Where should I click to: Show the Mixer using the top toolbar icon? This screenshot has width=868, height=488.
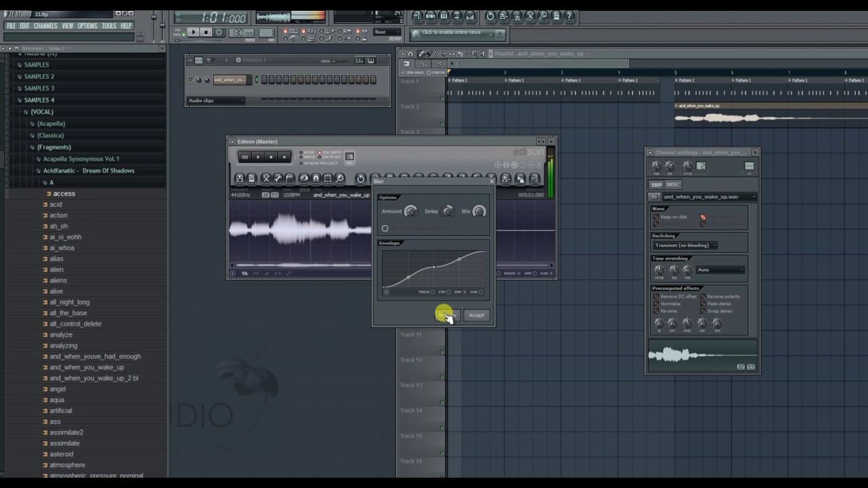click(x=470, y=16)
